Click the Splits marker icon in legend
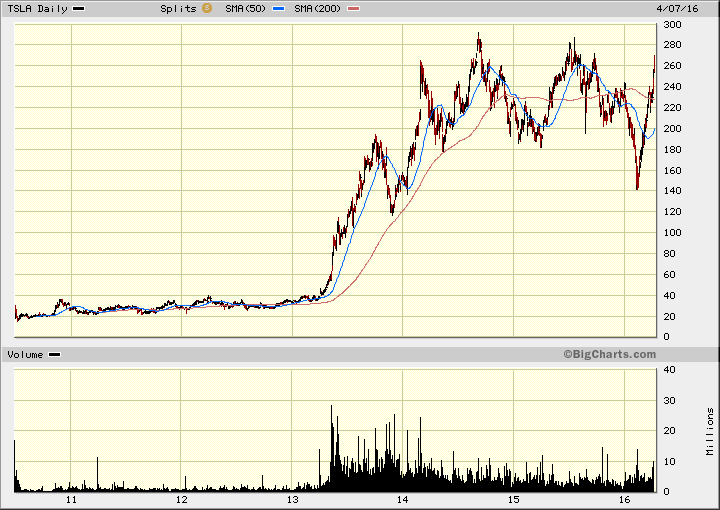This screenshot has height=510, width=720. [x=207, y=8]
